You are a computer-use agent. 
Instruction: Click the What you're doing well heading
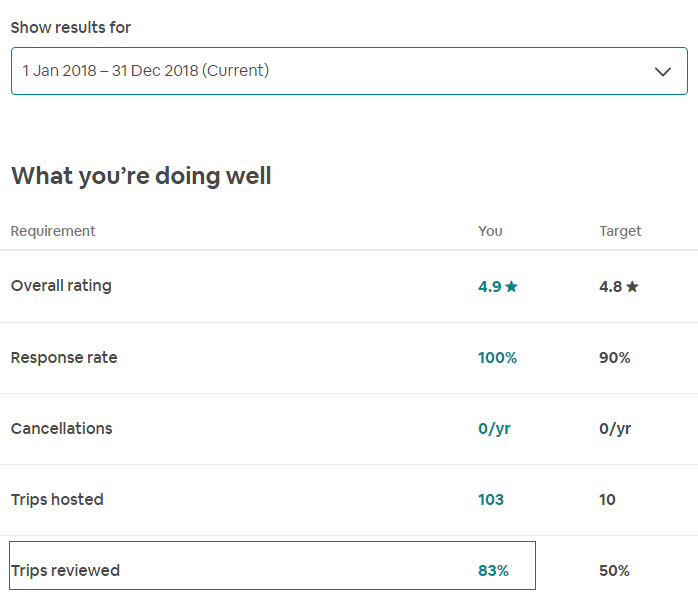[141, 176]
